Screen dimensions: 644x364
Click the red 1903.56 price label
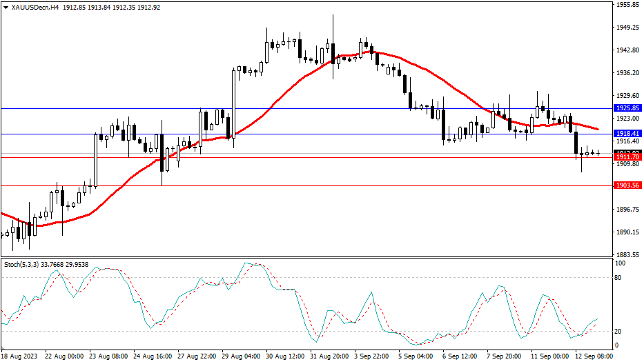click(627, 185)
